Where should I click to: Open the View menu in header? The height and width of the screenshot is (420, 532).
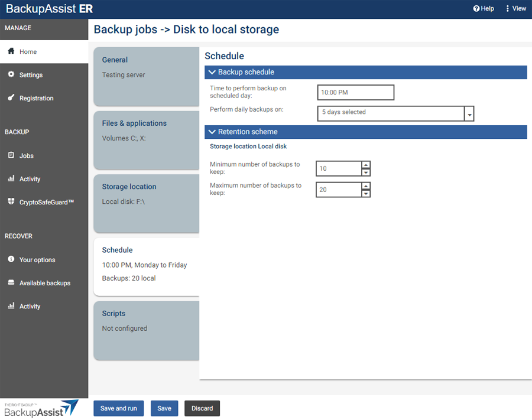pyautogui.click(x=515, y=9)
